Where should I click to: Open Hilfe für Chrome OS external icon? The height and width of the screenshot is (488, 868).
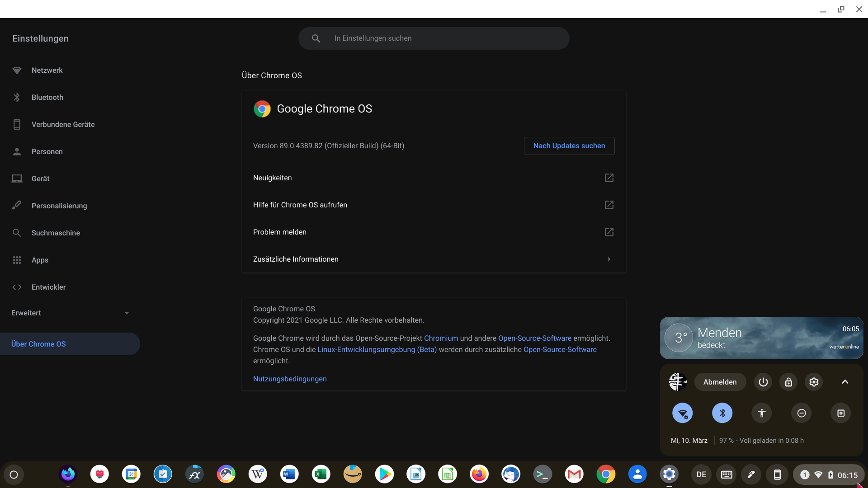click(x=609, y=205)
